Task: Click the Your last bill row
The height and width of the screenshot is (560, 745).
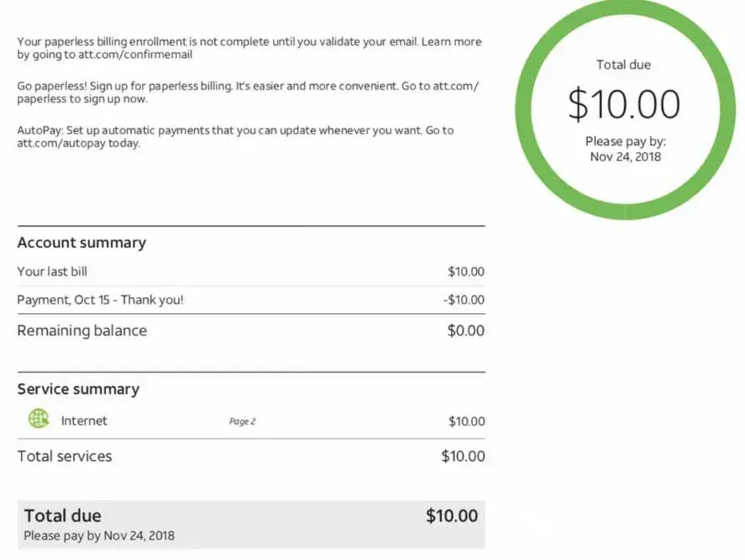Action: coord(52,271)
